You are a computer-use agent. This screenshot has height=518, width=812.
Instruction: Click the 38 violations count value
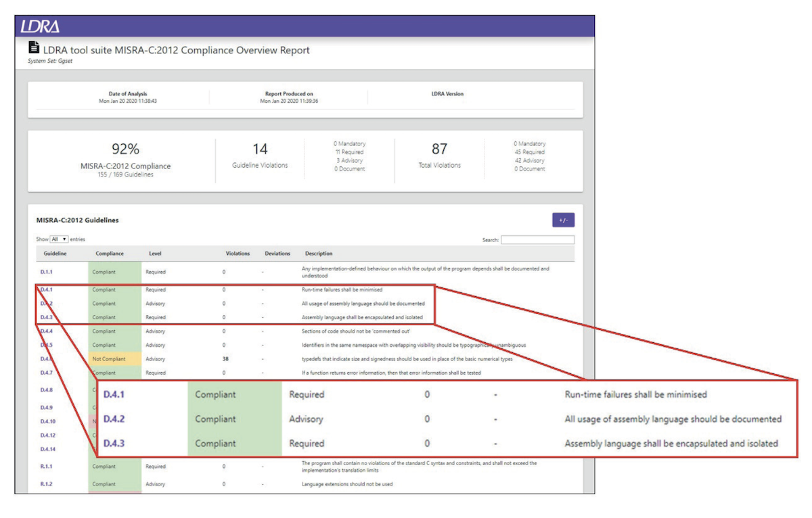(x=225, y=359)
